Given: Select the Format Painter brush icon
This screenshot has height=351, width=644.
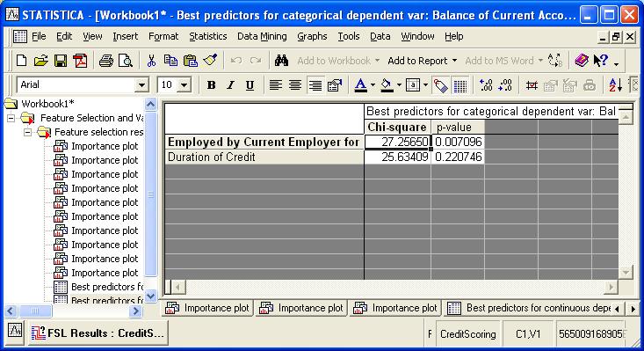Looking at the screenshot, I should coord(210,61).
